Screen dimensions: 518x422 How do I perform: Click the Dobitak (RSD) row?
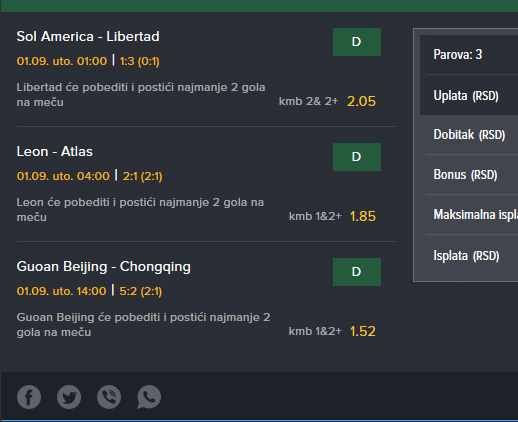point(469,135)
